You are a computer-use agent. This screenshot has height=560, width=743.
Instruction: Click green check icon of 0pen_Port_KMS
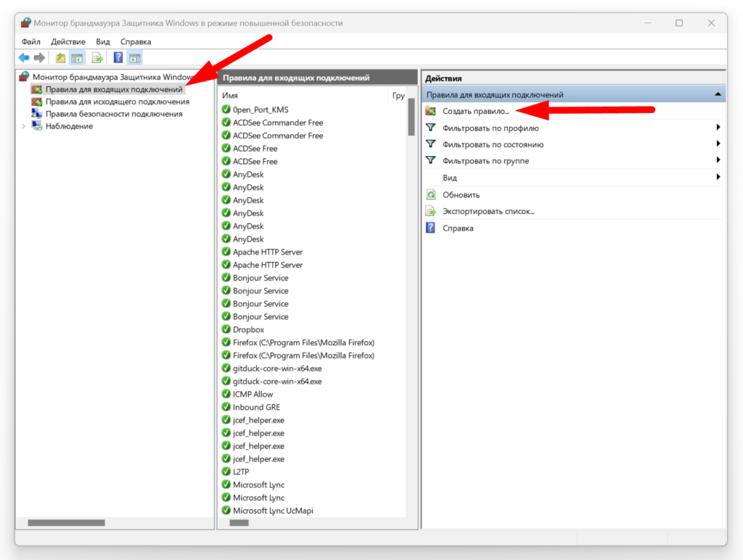point(226,110)
